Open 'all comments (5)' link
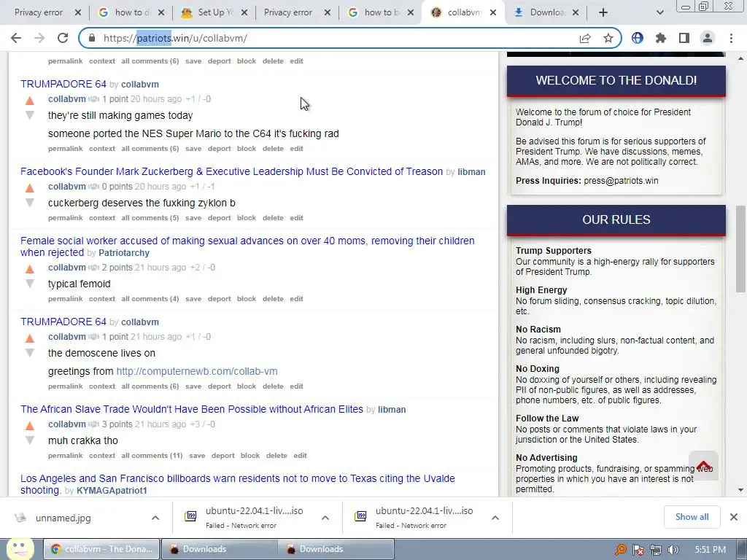The height and width of the screenshot is (560, 747). pos(150,217)
